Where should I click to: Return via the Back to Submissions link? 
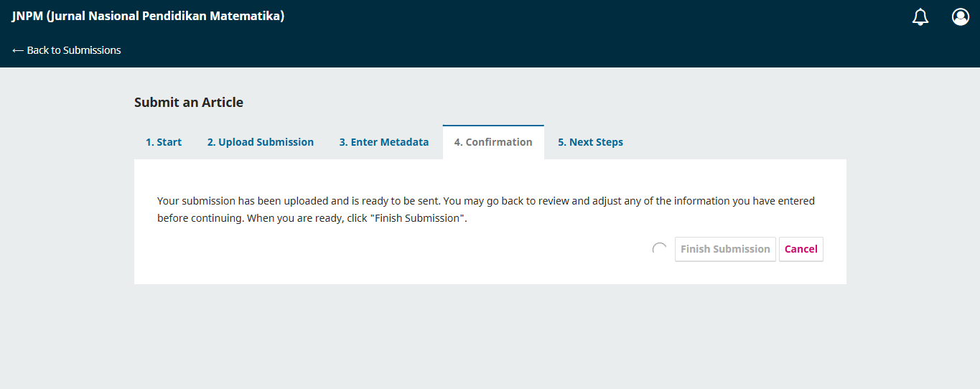[x=67, y=50]
